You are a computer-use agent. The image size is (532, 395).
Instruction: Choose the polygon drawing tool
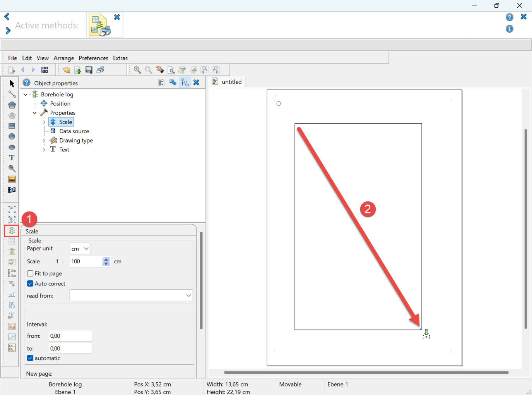12,105
